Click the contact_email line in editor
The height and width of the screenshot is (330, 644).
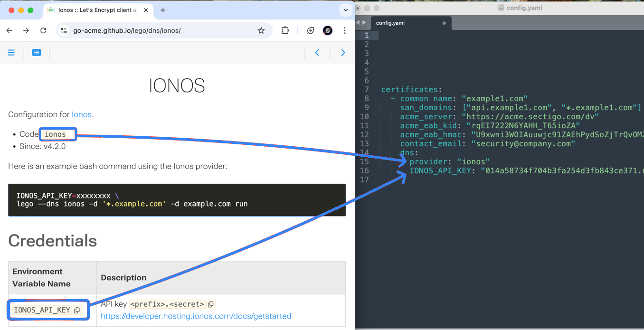click(x=487, y=143)
